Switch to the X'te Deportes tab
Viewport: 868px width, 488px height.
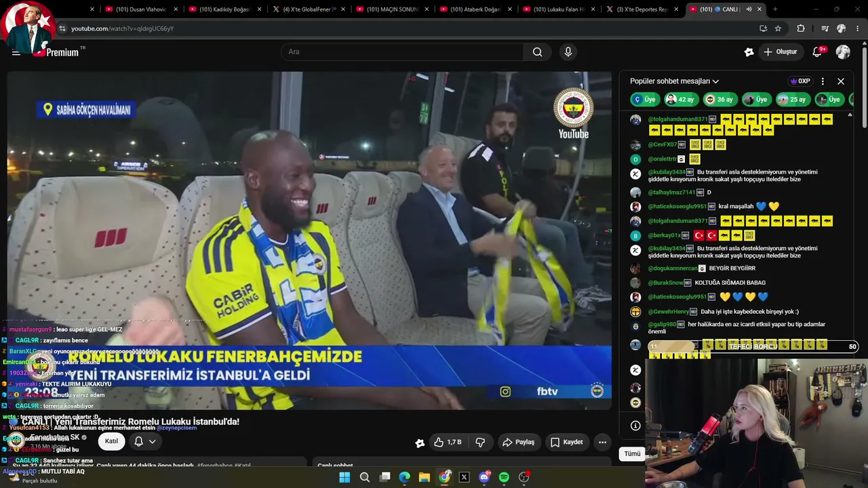tap(642, 9)
